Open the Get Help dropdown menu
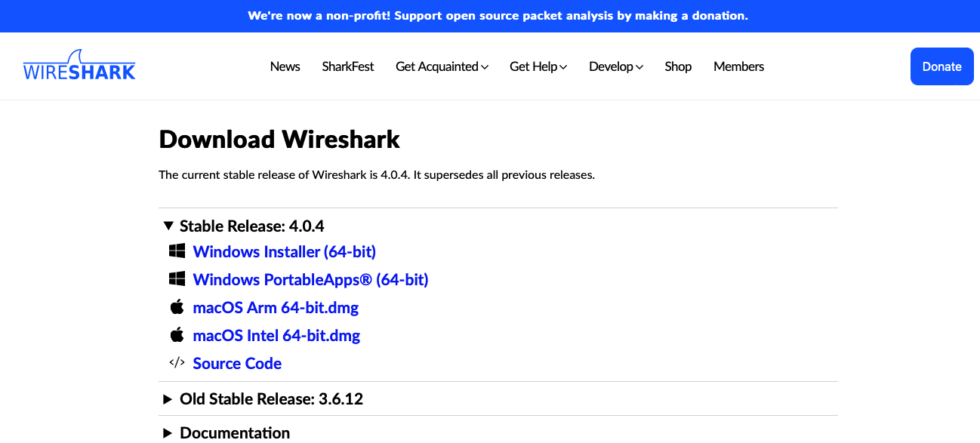Image resolution: width=980 pixels, height=443 pixels. point(538,66)
